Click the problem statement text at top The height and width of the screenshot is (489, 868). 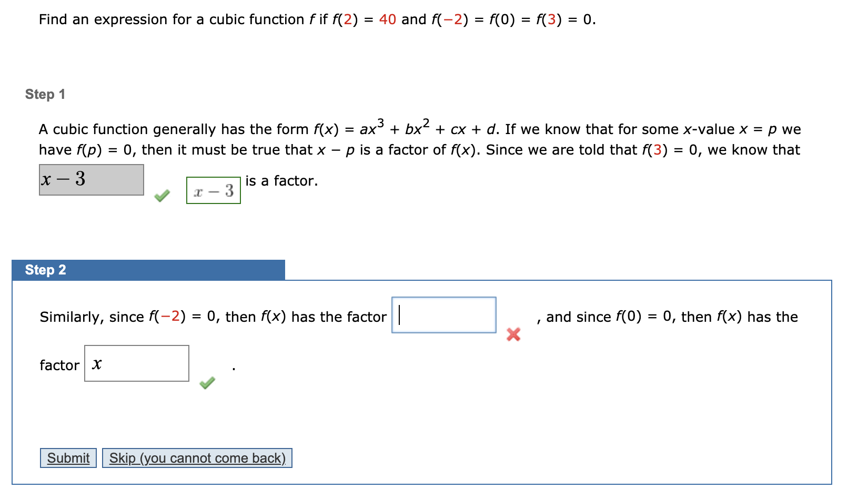tap(316, 19)
